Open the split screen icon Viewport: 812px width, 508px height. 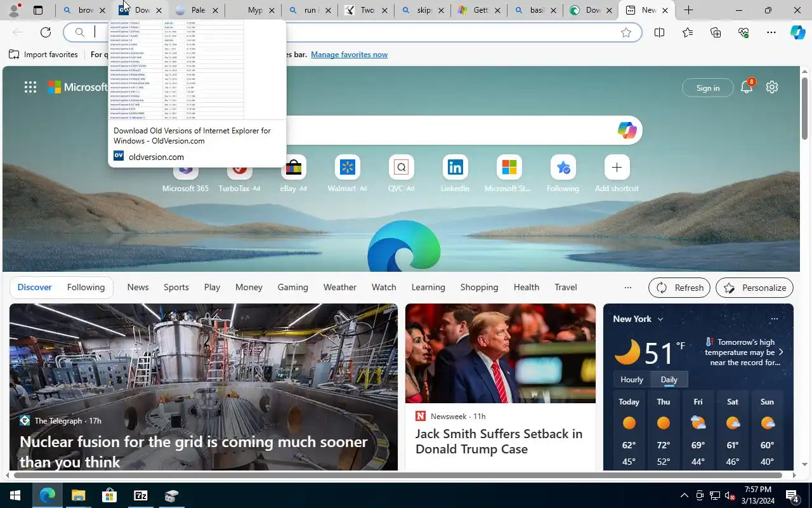coord(659,32)
